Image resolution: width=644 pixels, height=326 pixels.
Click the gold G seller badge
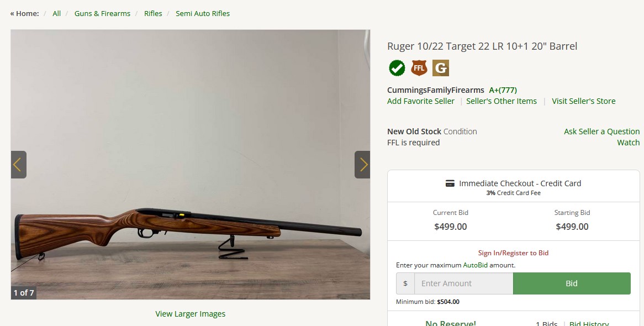[441, 68]
